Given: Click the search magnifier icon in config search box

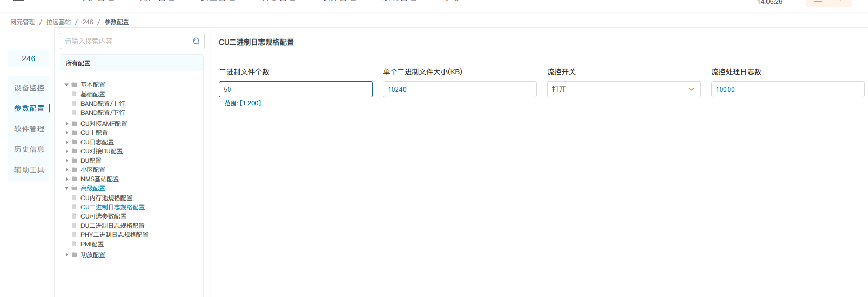Looking at the screenshot, I should (x=196, y=41).
